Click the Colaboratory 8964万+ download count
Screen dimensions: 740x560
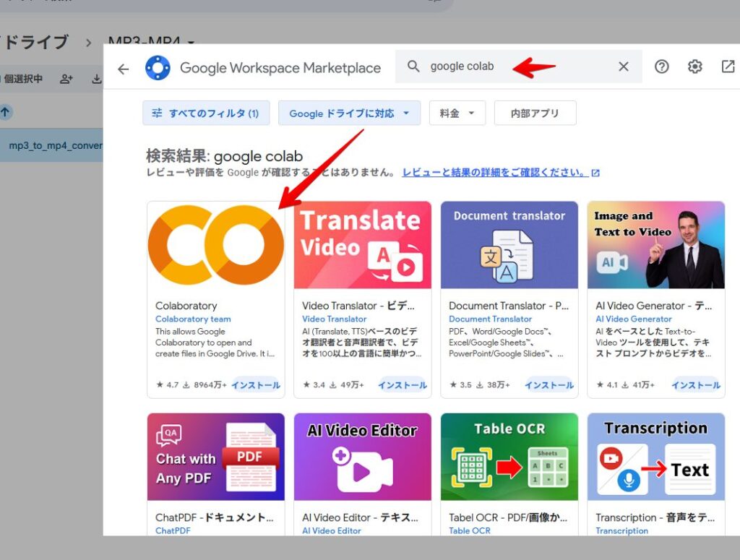pyautogui.click(x=205, y=385)
